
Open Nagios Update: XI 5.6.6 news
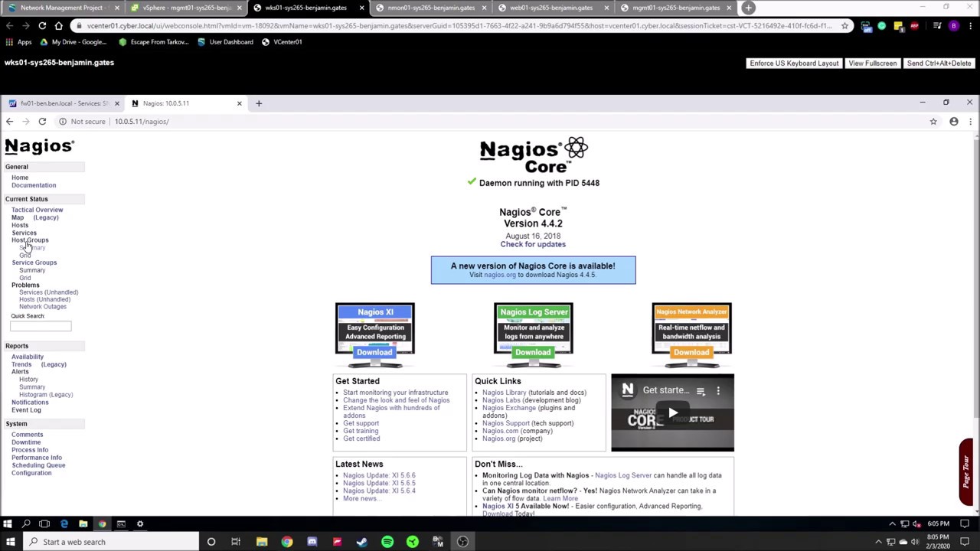click(379, 475)
